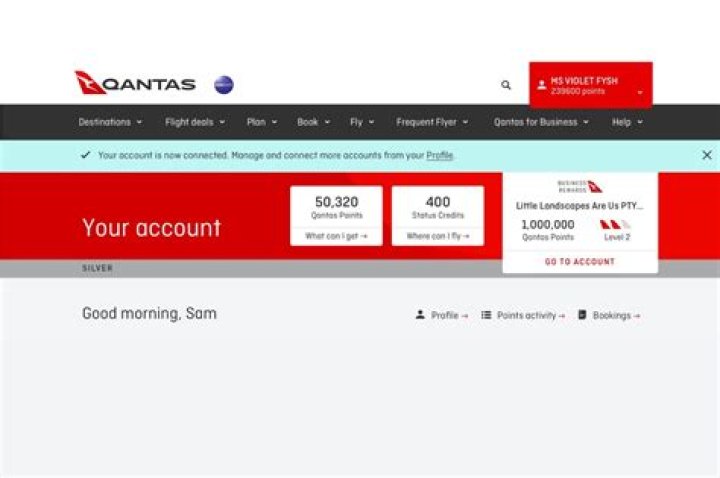This screenshot has height=478, width=720.
Task: Open the search magnifier icon
Action: click(506, 85)
